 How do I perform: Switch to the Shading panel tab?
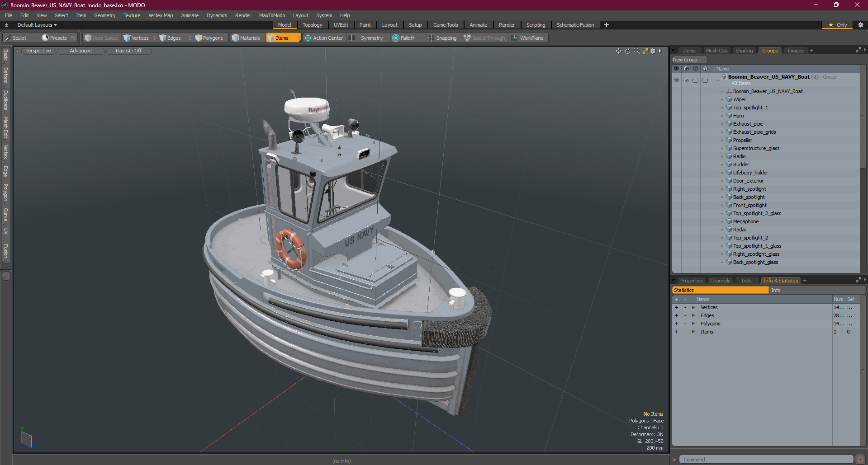(744, 51)
